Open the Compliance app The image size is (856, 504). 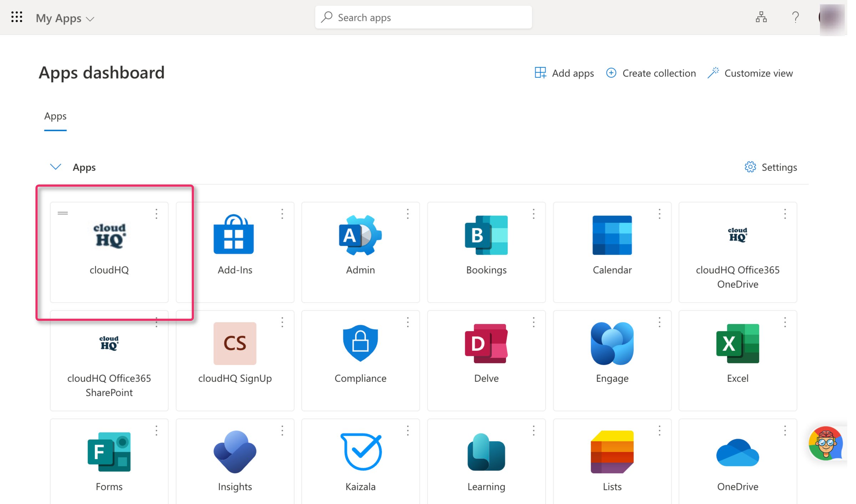pos(361,361)
